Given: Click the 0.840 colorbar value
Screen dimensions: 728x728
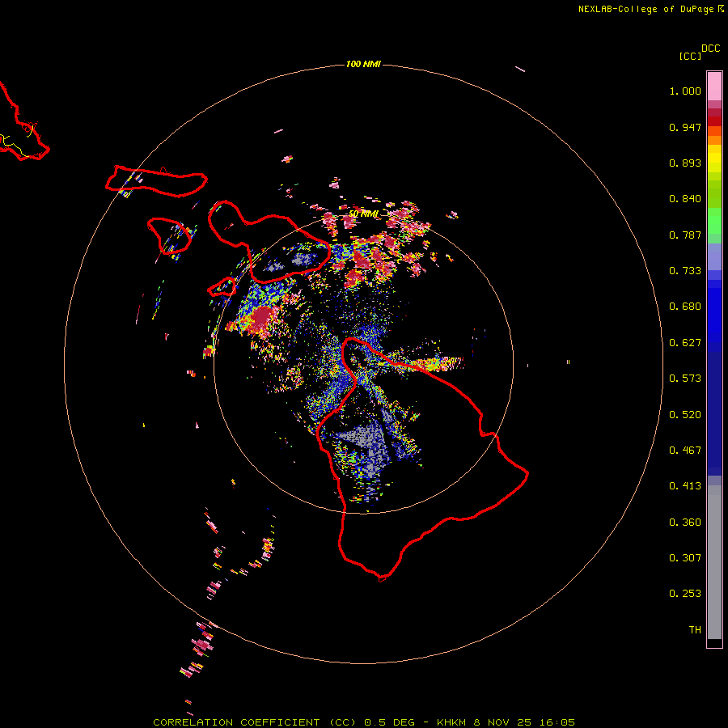Looking at the screenshot, I should pyautogui.click(x=685, y=199).
